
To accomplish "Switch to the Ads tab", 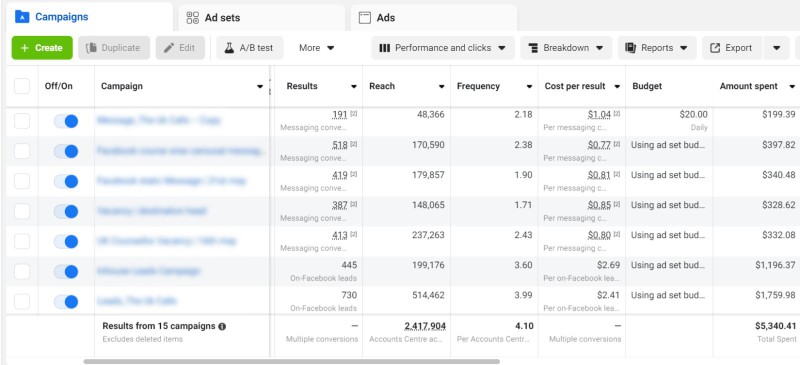I will coord(434,18).
